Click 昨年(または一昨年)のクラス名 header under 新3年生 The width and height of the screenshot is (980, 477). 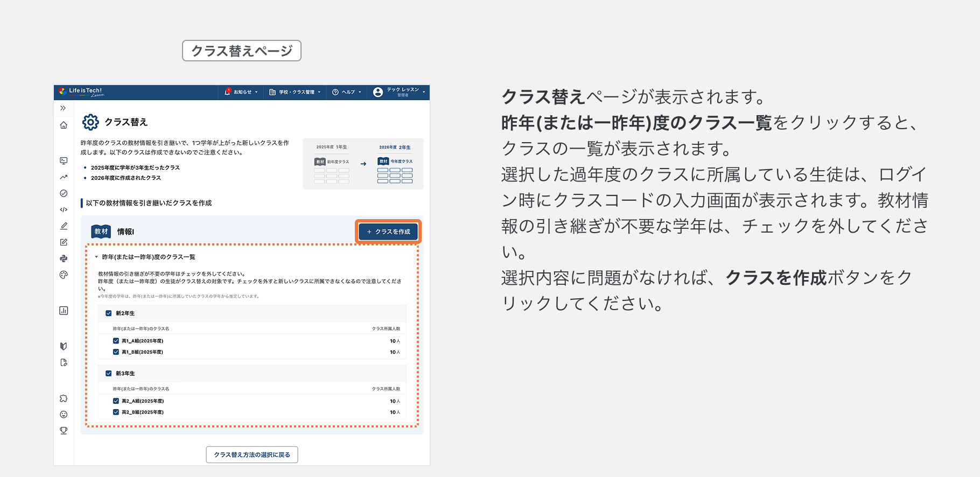point(141,389)
